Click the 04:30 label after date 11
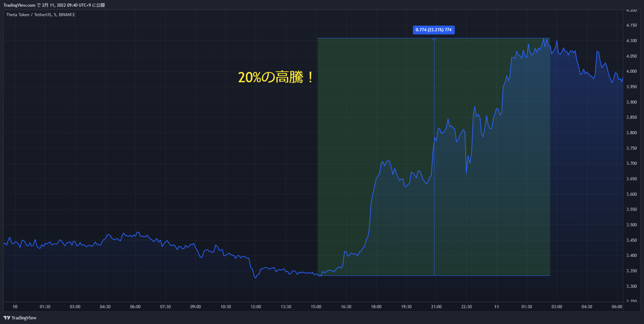The height and width of the screenshot is (324, 644). tap(587, 307)
